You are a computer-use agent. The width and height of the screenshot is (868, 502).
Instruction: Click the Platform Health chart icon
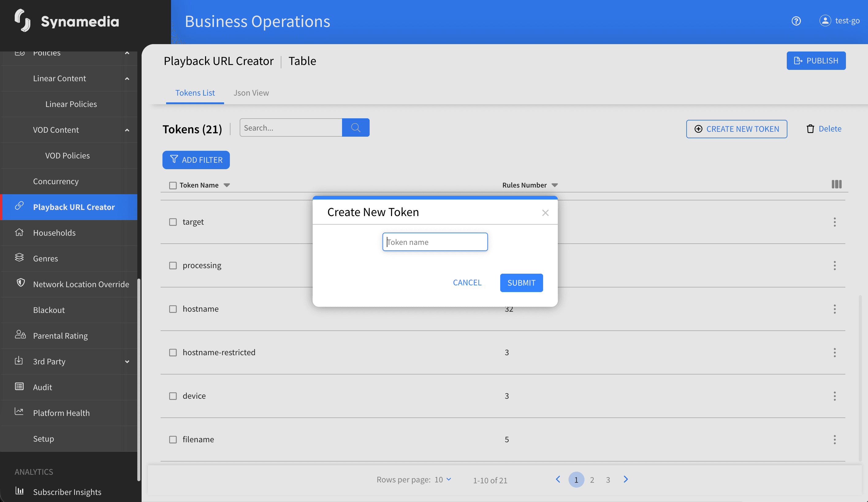[x=19, y=412]
